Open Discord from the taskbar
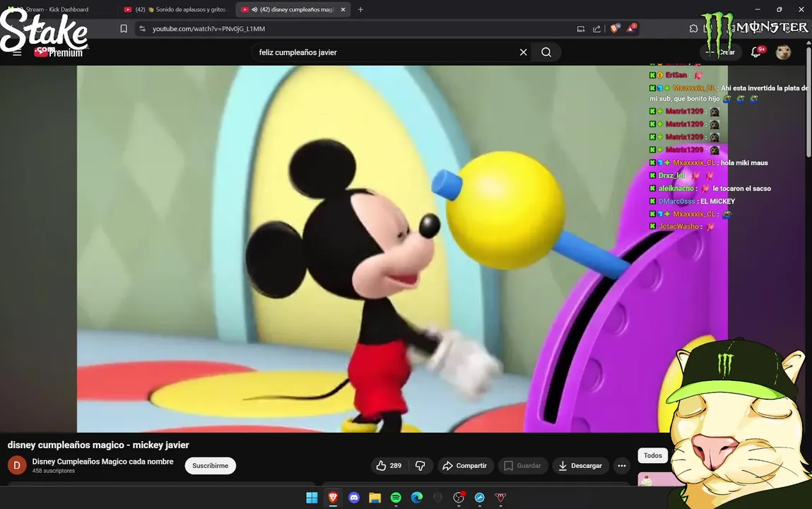 click(x=353, y=498)
